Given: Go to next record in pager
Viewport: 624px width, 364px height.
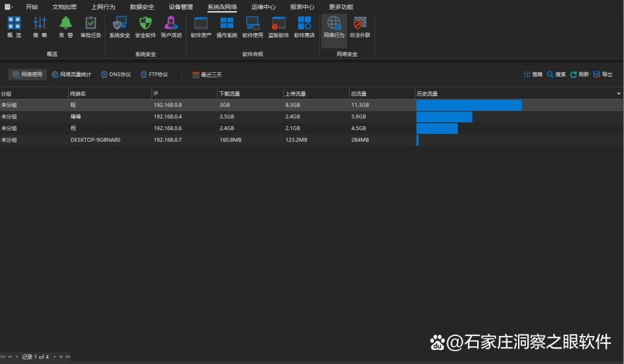Looking at the screenshot, I should [x=55, y=357].
